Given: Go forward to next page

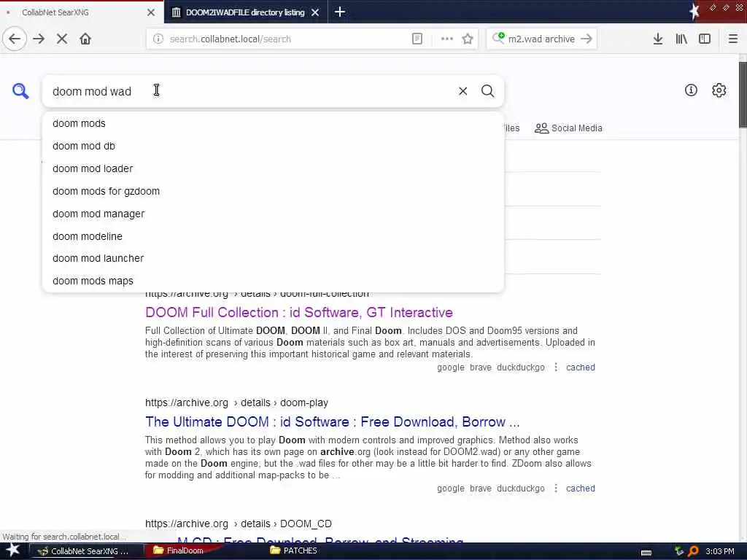Looking at the screenshot, I should pyautogui.click(x=39, y=39).
